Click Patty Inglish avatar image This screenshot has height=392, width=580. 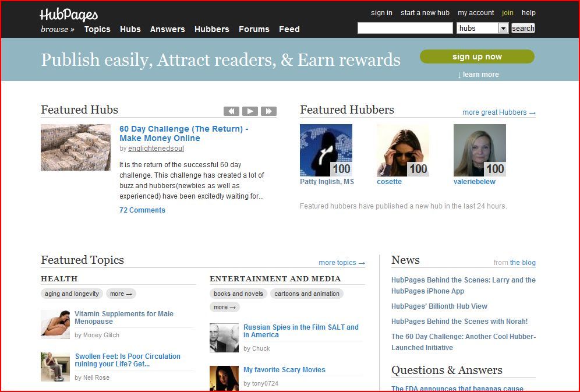326,150
